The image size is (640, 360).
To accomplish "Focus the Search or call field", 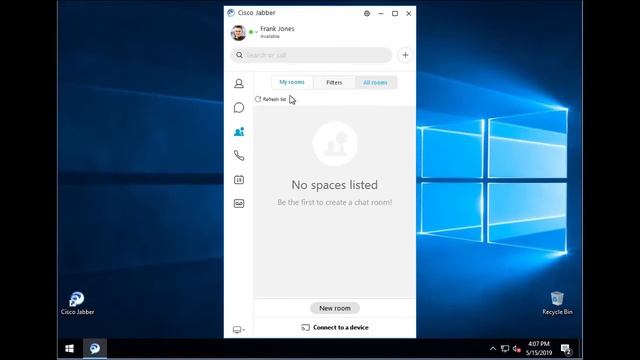I will coord(311,55).
